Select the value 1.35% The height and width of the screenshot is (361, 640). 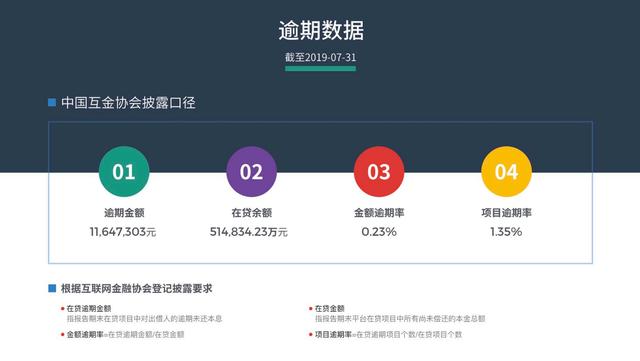(506, 232)
